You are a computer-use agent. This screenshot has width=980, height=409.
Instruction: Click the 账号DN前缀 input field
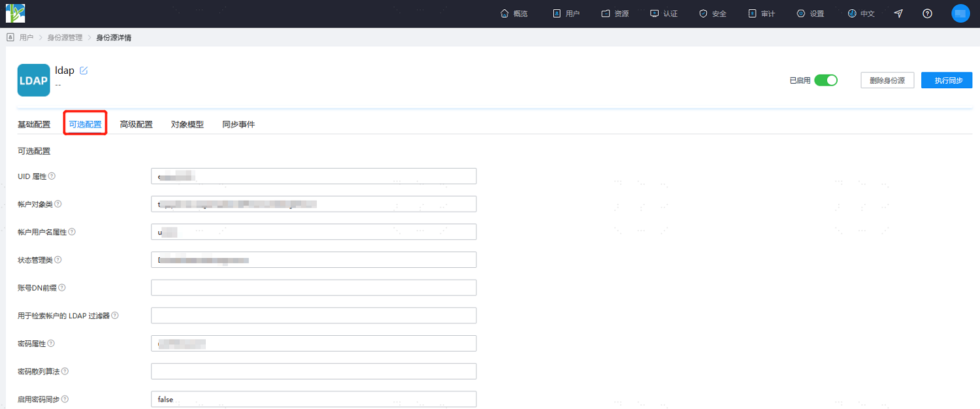[314, 287]
